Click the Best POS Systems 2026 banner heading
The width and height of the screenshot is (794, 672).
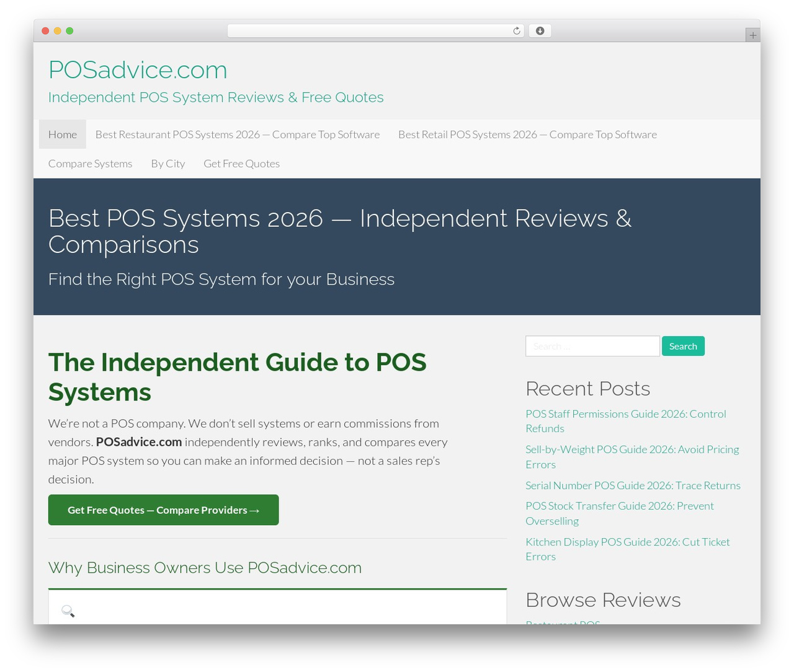tap(340, 231)
